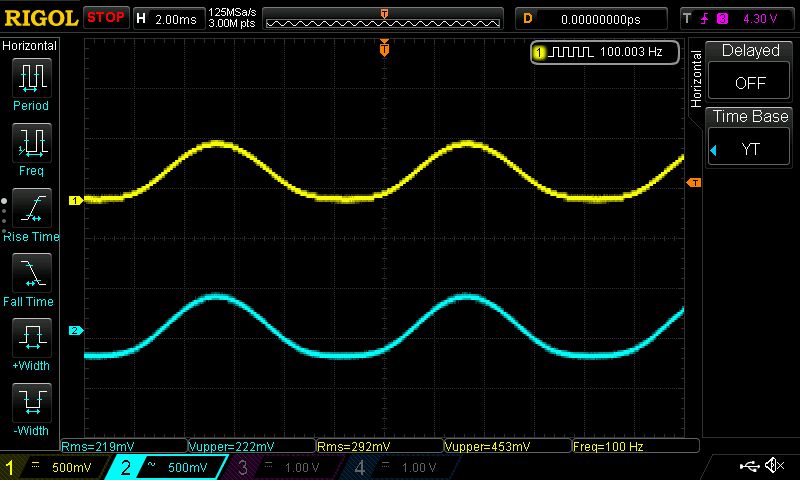Click the STOP run status indicator
This screenshot has height=480, width=800.
coord(106,18)
